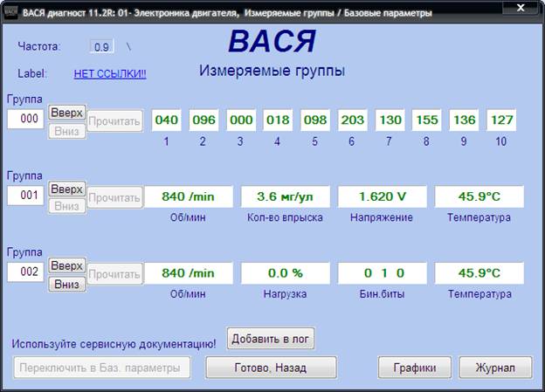Click Прочитать button for group 000

(x=114, y=121)
